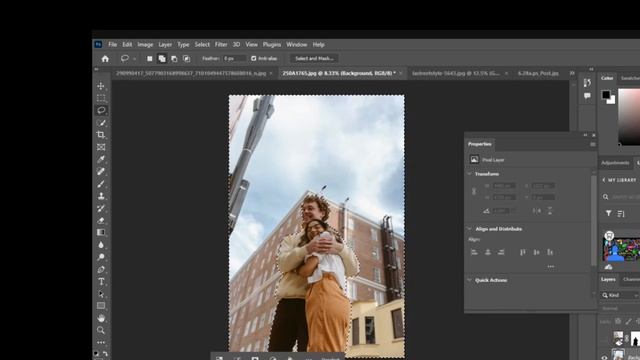Click Align top edges icon
Screen dimensions: 640x360
[x=523, y=252]
